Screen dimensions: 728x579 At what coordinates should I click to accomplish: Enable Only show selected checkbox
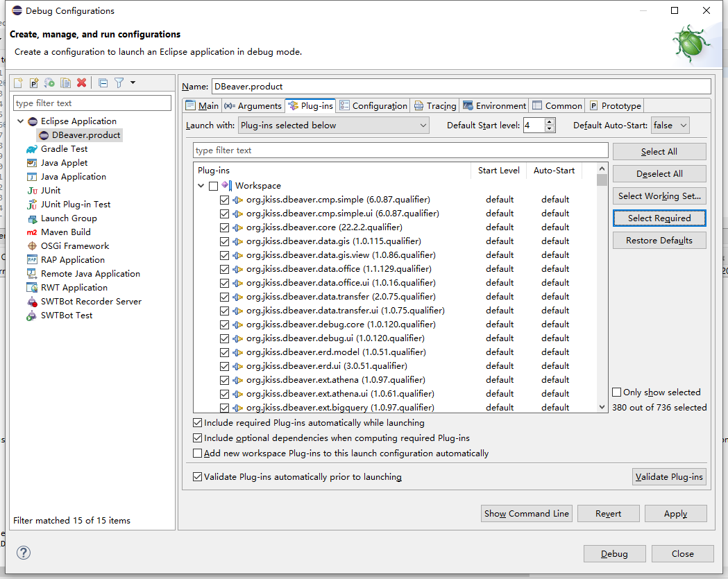(x=616, y=392)
